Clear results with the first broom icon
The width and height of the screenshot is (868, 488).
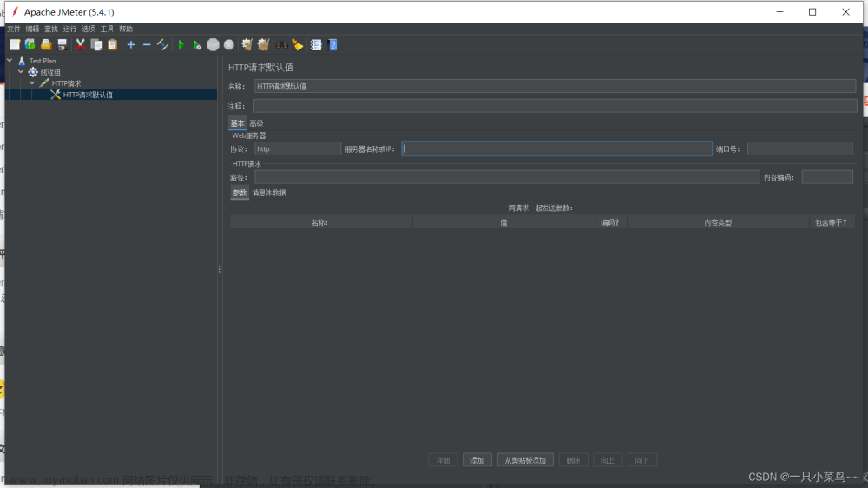tap(247, 45)
